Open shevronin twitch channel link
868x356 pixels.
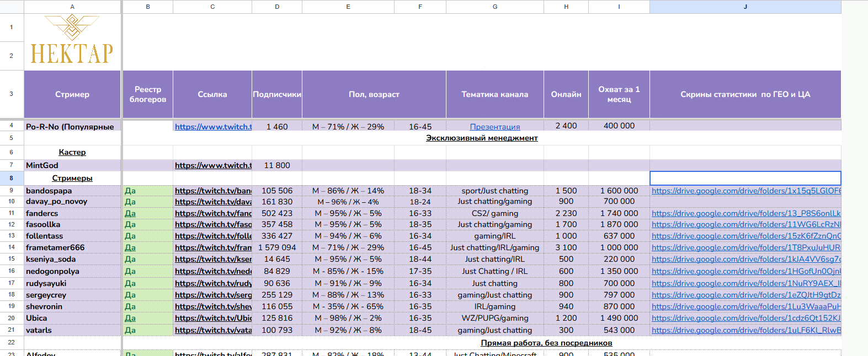[x=213, y=306]
